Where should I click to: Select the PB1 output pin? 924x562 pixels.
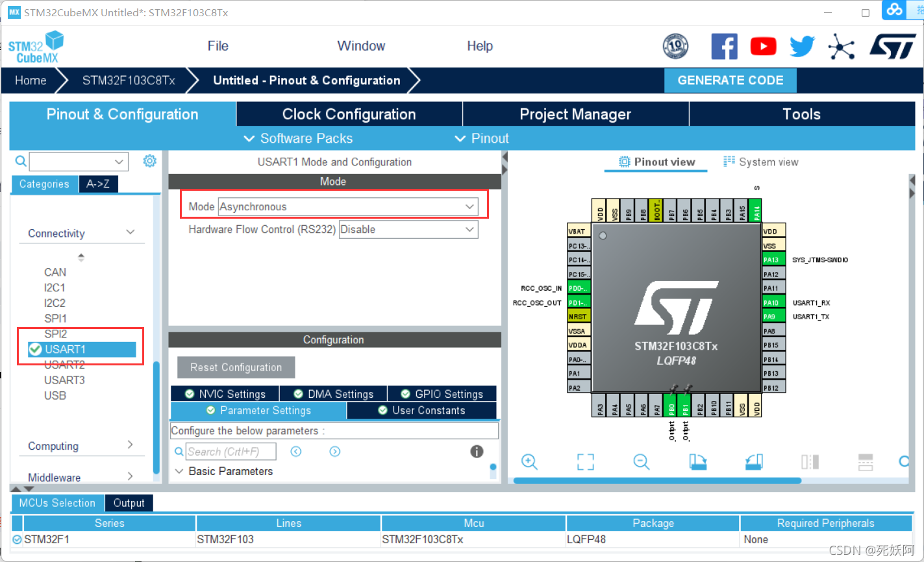686,406
